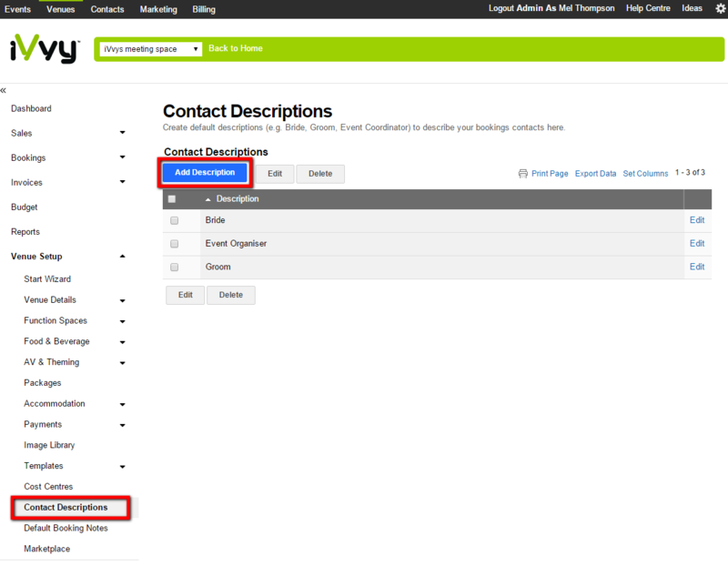Expand the Sales sidebar section

(122, 133)
